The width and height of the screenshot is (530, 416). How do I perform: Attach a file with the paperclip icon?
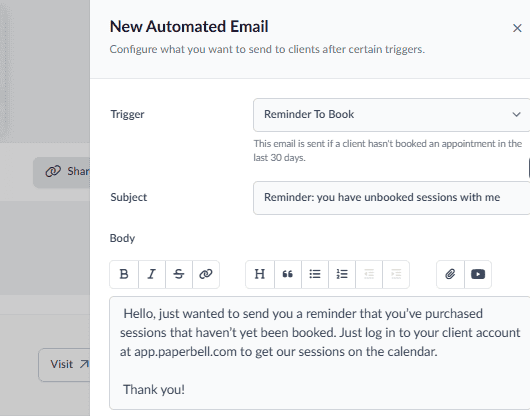(x=450, y=274)
